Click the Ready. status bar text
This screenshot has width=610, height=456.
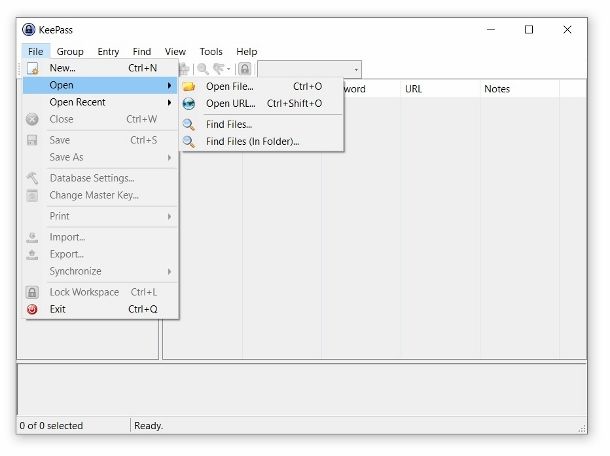tap(148, 426)
